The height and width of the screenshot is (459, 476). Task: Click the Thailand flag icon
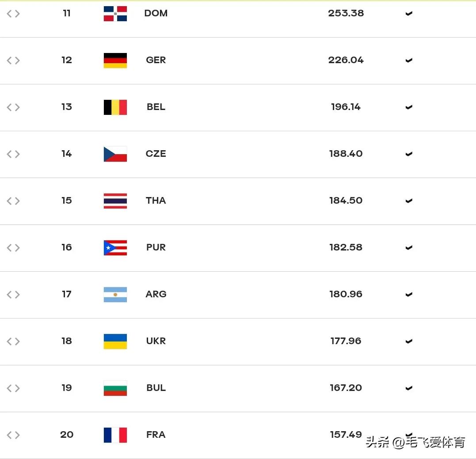coord(115,201)
